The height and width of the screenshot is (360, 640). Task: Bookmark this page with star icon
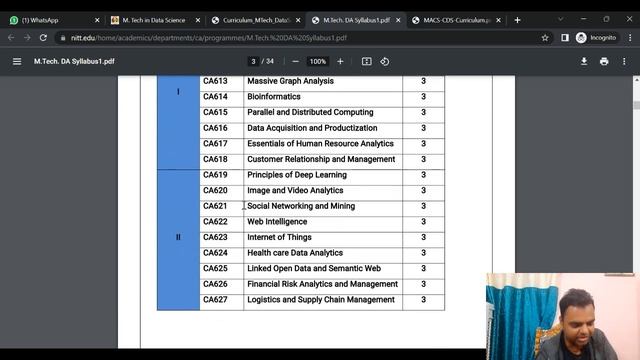coord(545,38)
